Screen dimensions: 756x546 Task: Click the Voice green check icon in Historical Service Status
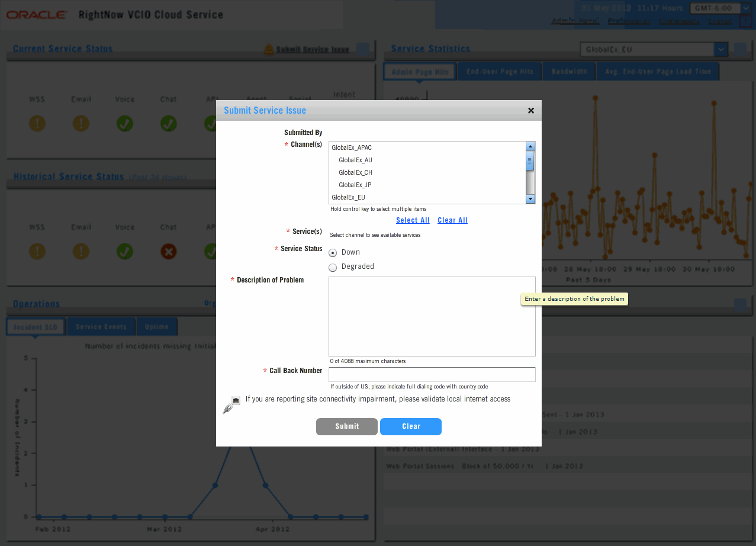(x=125, y=251)
